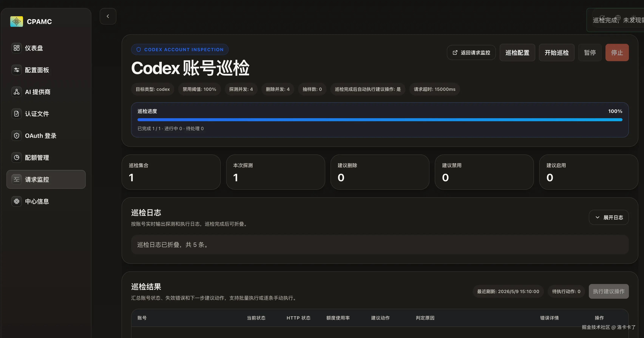Click the 建议动作 column header
644x338 pixels.
pos(380,318)
